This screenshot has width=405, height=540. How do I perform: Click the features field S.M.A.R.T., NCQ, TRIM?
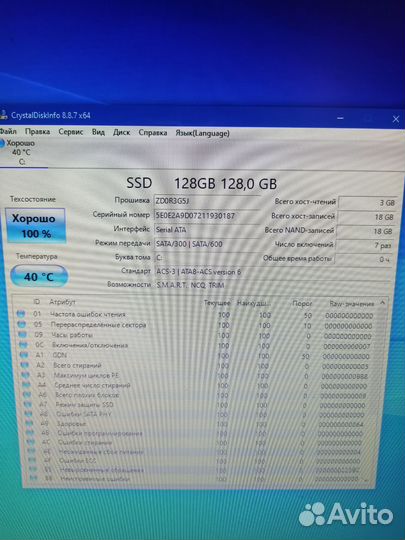click(272, 285)
